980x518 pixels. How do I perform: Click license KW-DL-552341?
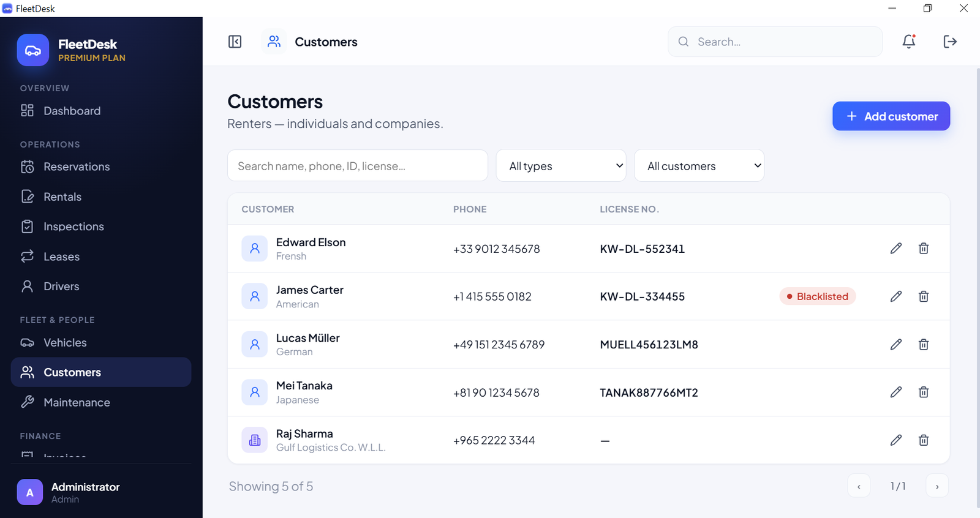[x=642, y=249]
